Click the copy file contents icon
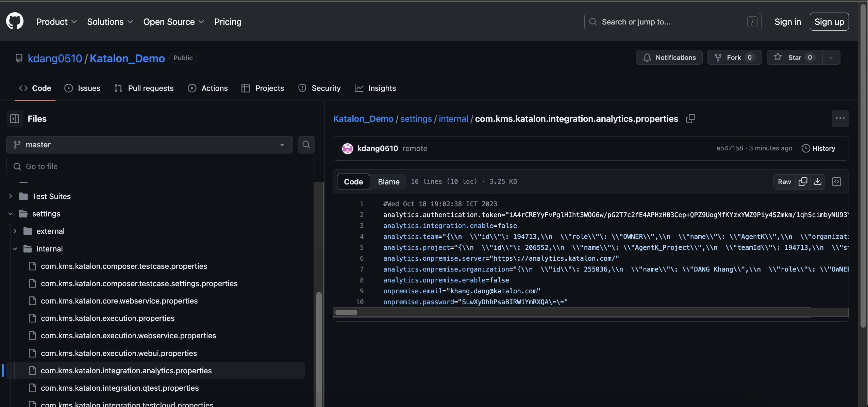The height and width of the screenshot is (407, 868). [803, 181]
